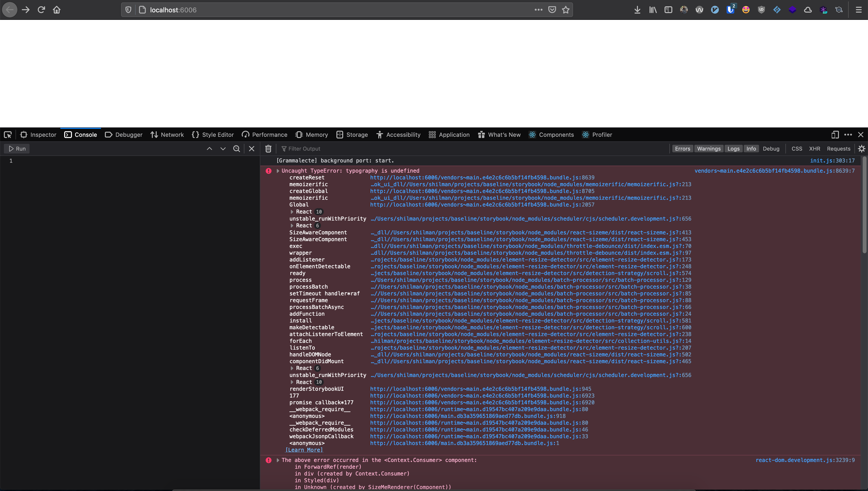868x491 pixels.
Task: Open tracking protection shield in address bar
Action: click(x=128, y=10)
